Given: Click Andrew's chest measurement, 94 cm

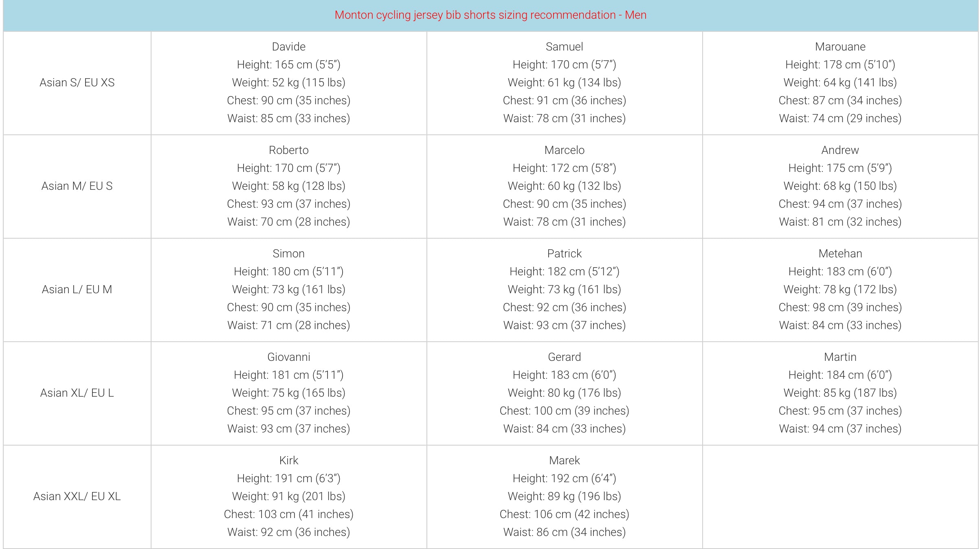Looking at the screenshot, I should coord(840,204).
